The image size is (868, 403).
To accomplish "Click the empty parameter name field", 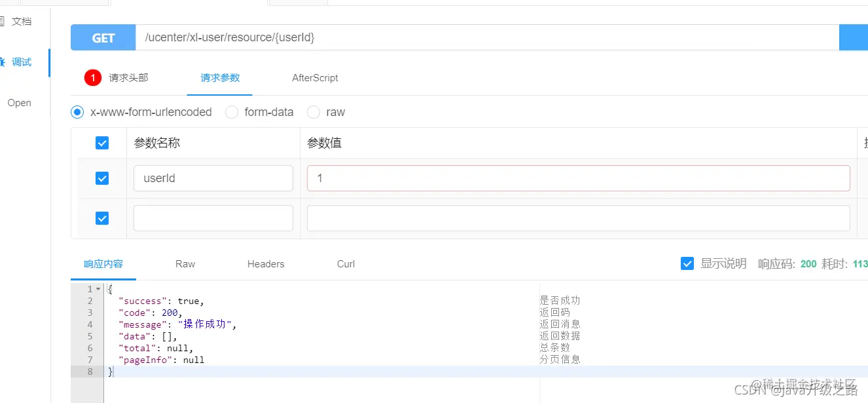I will (x=213, y=218).
